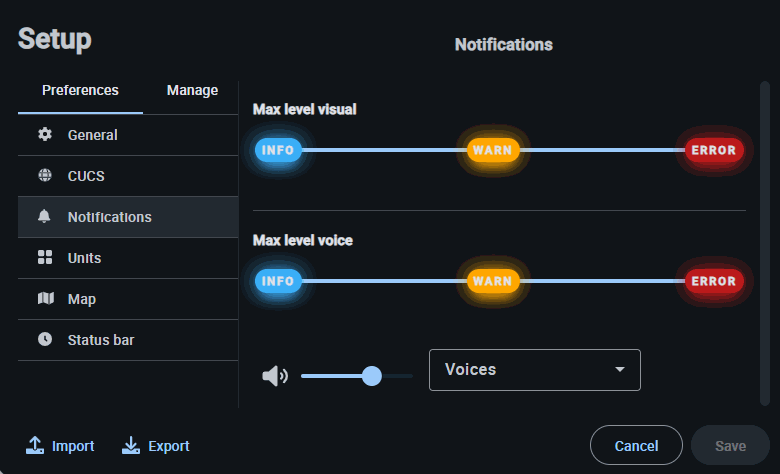
Task: Mute sound via speaker icon
Action: point(274,376)
